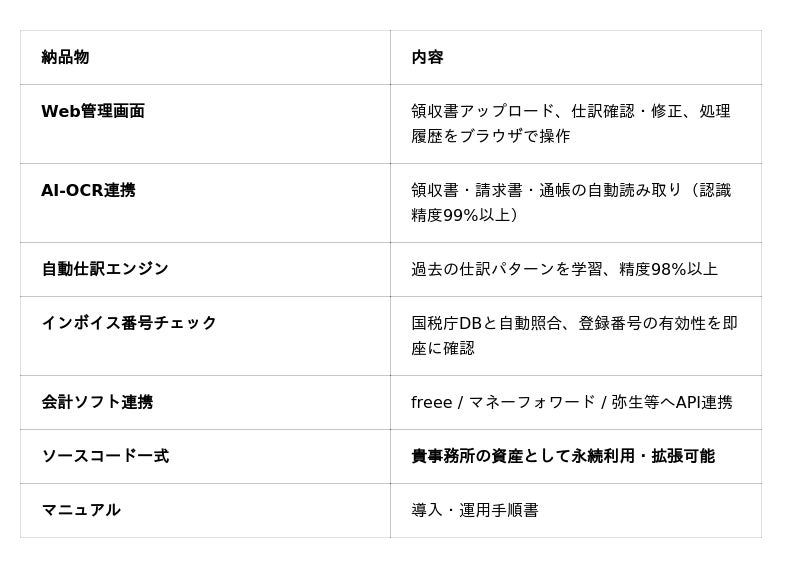Click the 納品物 column header
This screenshot has width=800, height=568.
click(65, 57)
